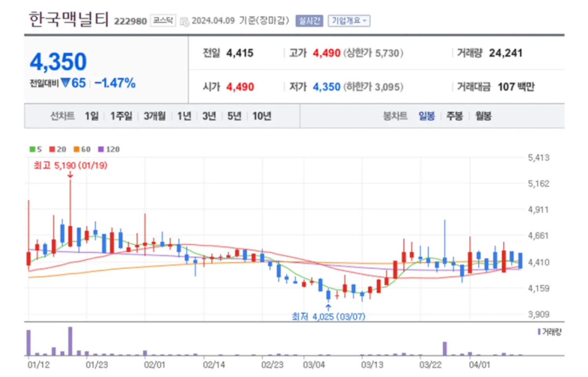
Task: Open the 기업개요 dropdown
Action: click(349, 21)
